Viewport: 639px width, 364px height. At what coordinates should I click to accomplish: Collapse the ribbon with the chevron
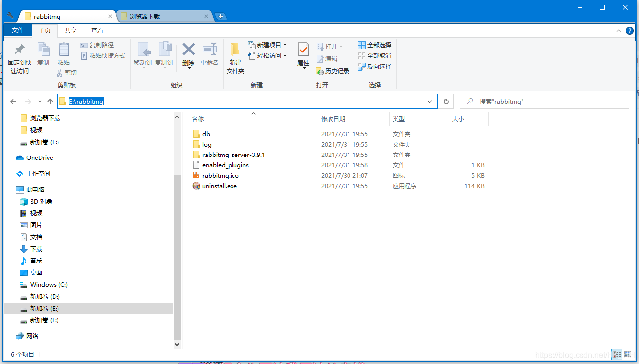click(618, 31)
